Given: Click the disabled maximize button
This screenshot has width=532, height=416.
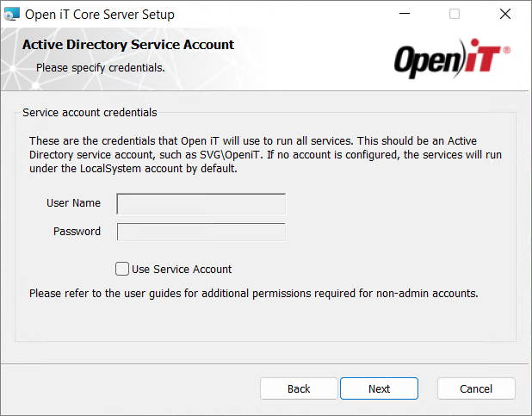Looking at the screenshot, I should [455, 14].
